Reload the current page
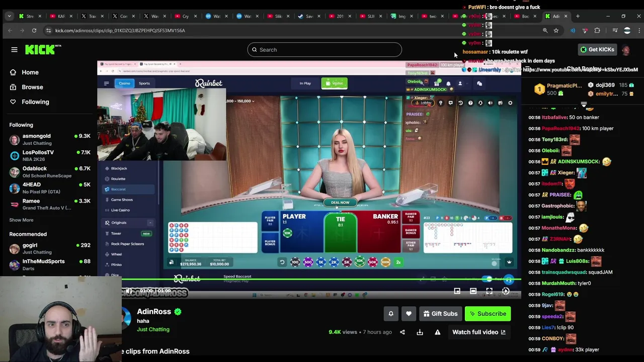 pyautogui.click(x=34, y=31)
